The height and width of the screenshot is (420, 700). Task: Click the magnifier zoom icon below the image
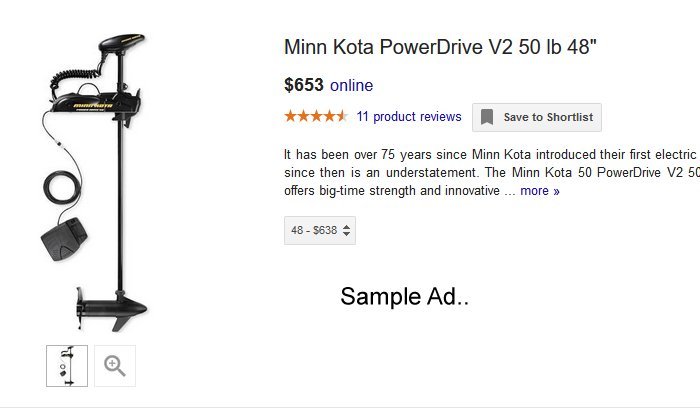point(115,366)
